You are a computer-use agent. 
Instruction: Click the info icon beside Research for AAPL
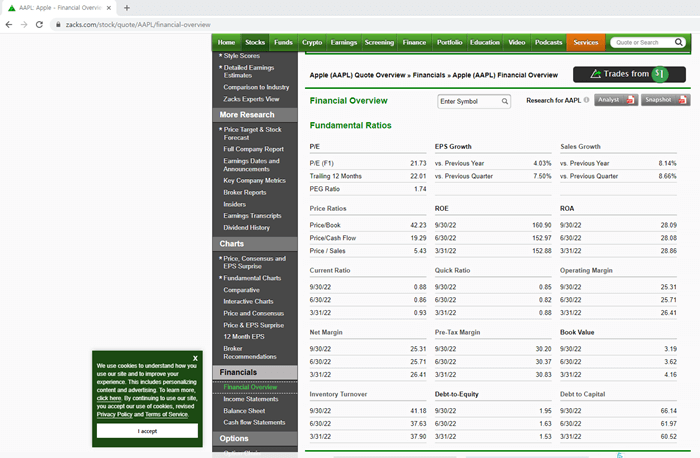(586, 100)
